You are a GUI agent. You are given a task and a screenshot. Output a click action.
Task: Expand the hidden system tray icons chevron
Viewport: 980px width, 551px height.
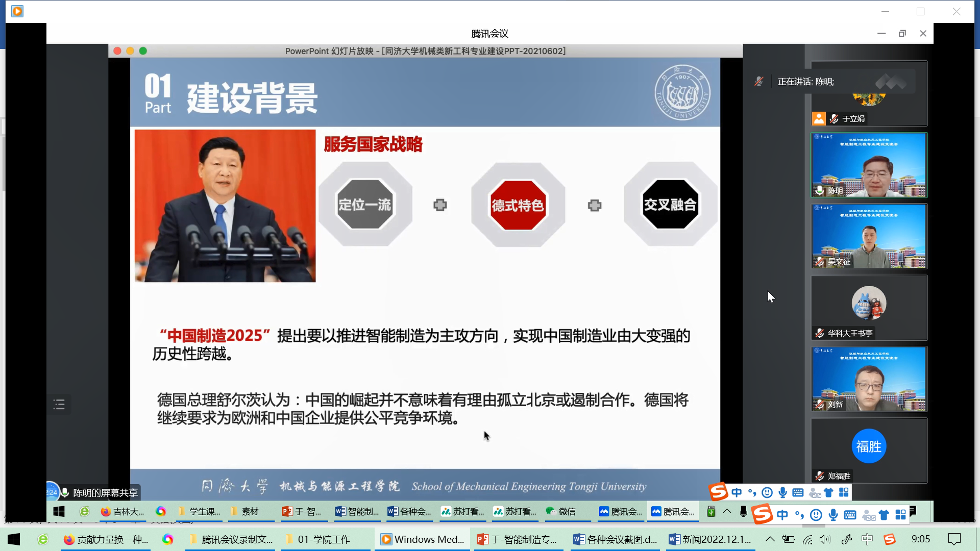click(x=770, y=539)
